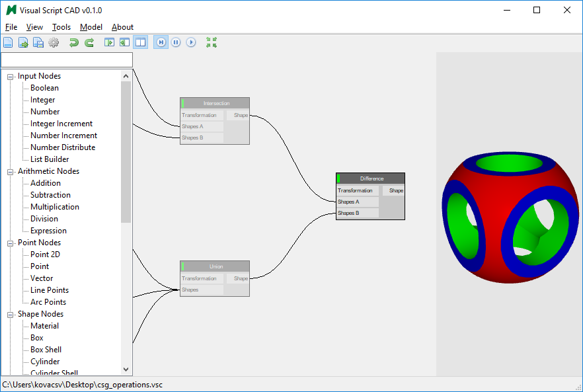
Task: Click Transformation slot on Difference node
Action: [358, 191]
